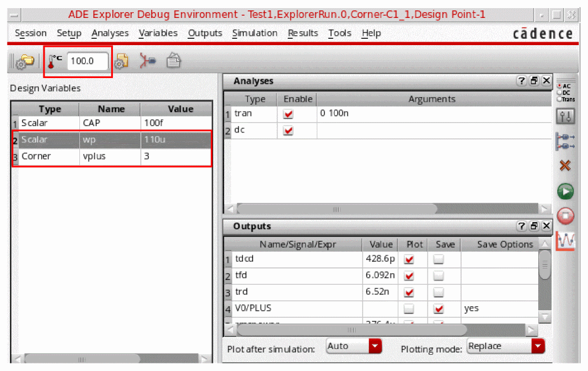The height and width of the screenshot is (371, 588).
Task: Open the Setup menu
Action: coord(69,34)
